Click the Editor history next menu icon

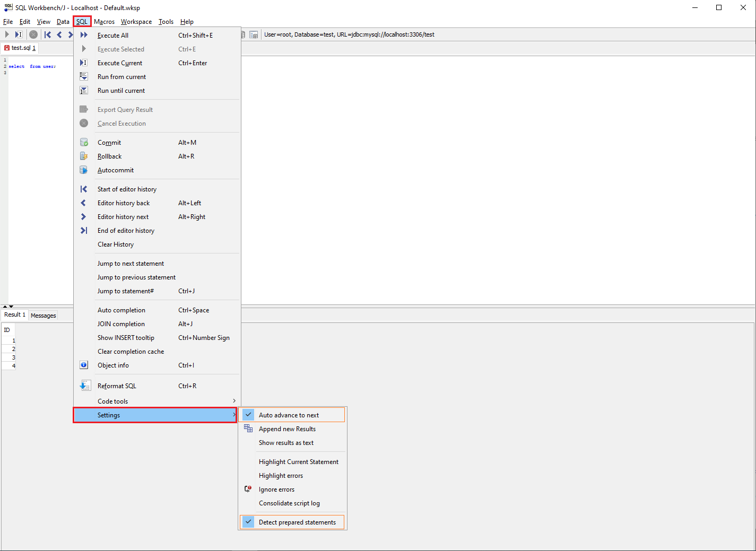83,216
